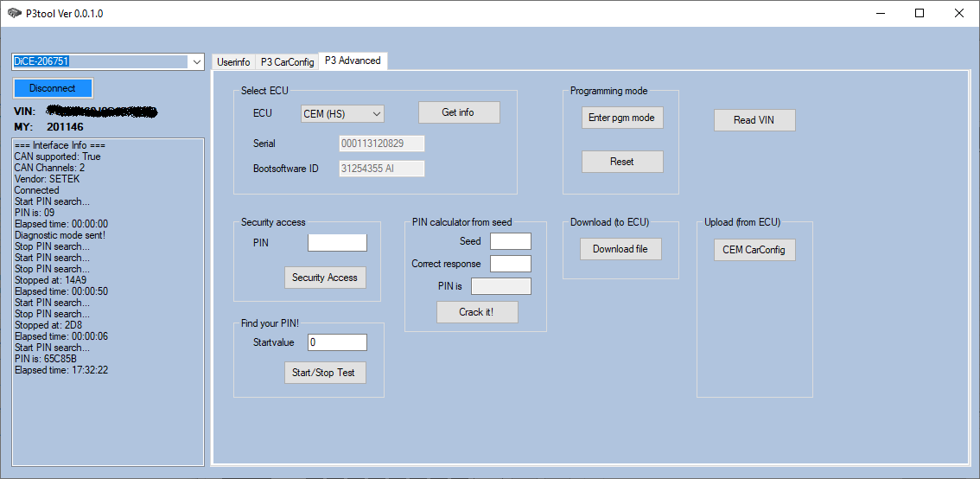The width and height of the screenshot is (980, 479).
Task: Minimize the P3tool window
Action: coord(880,13)
